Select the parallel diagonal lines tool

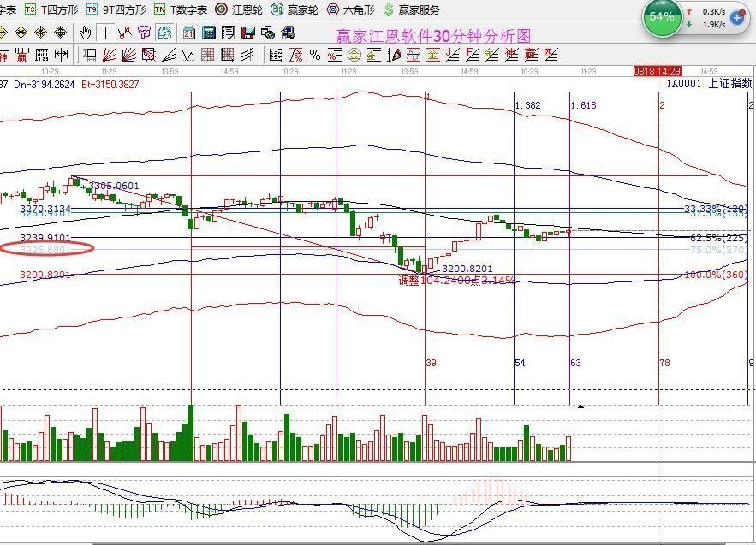tap(247, 55)
